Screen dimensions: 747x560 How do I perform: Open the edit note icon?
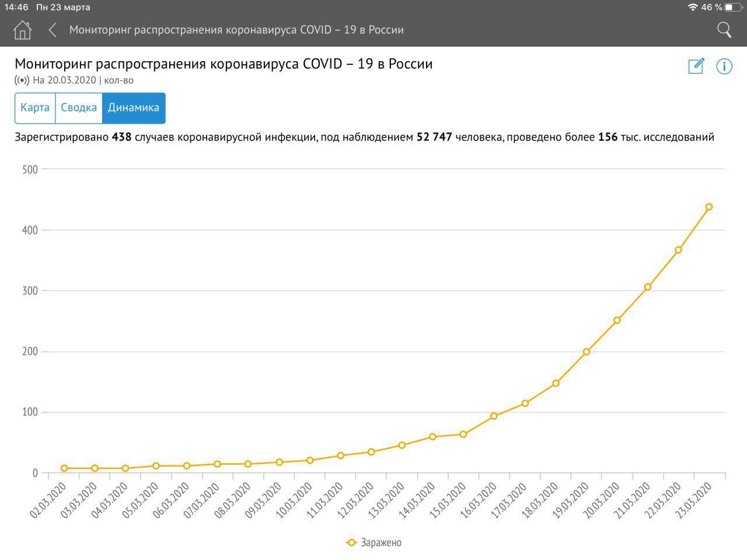(x=696, y=66)
